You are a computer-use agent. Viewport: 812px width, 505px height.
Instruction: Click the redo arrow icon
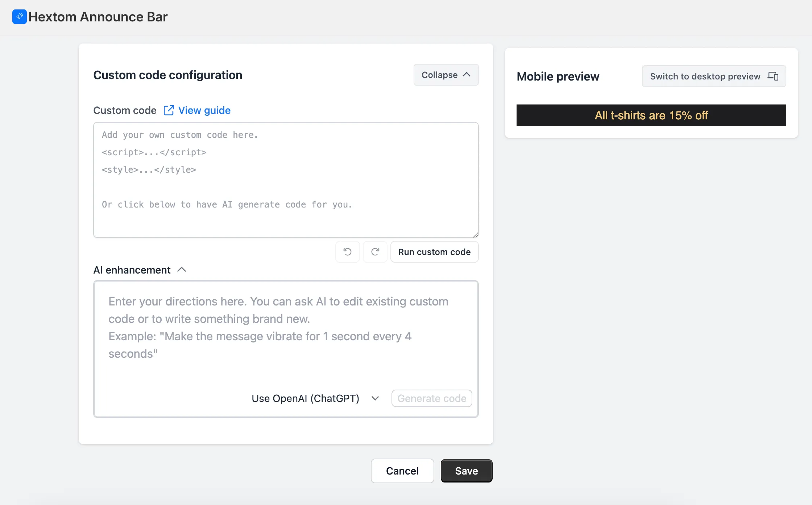(375, 252)
